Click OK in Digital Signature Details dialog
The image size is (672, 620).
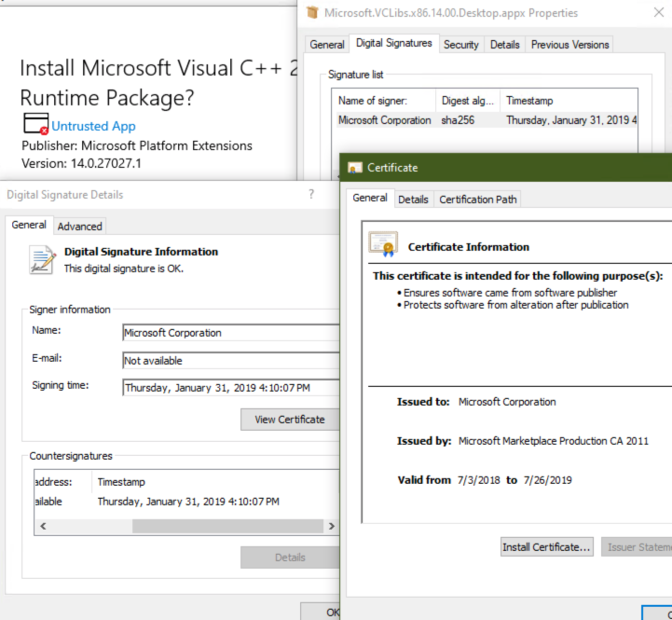click(x=320, y=612)
